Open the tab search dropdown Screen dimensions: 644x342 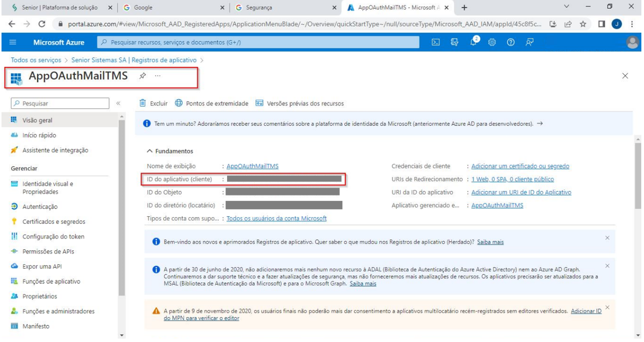click(x=566, y=6)
